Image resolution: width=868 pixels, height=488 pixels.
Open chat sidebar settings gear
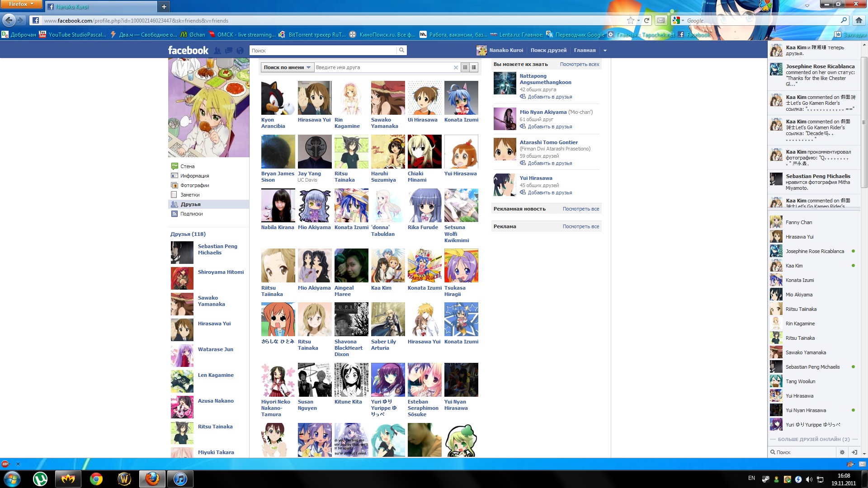842,452
